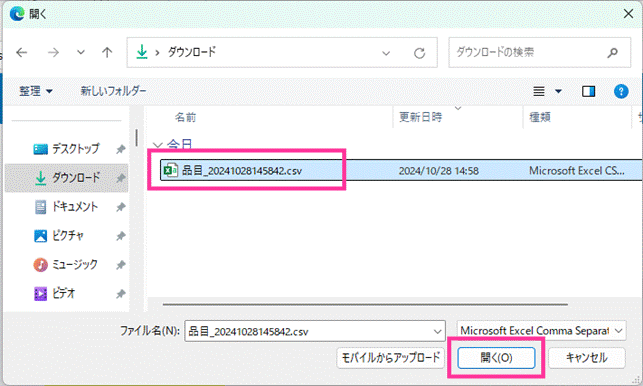Click the pin icon next to ミュージック

pos(121,265)
